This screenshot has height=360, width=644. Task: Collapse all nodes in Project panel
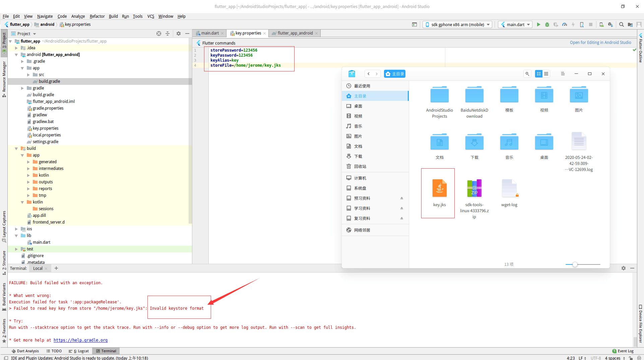[x=168, y=34]
